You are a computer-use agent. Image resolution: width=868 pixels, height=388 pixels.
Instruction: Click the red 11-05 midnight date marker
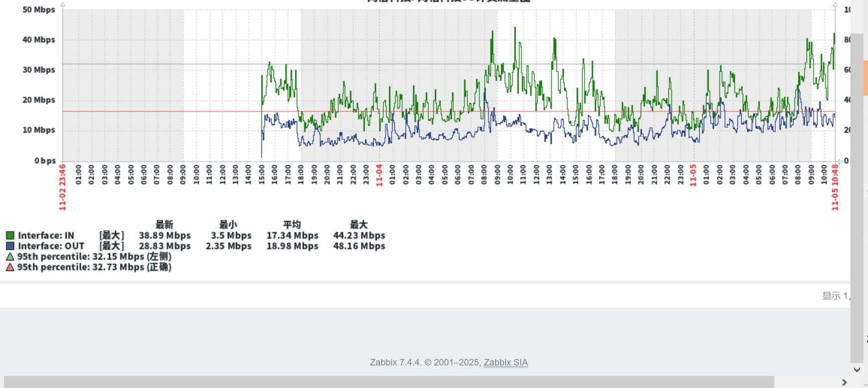click(x=693, y=175)
